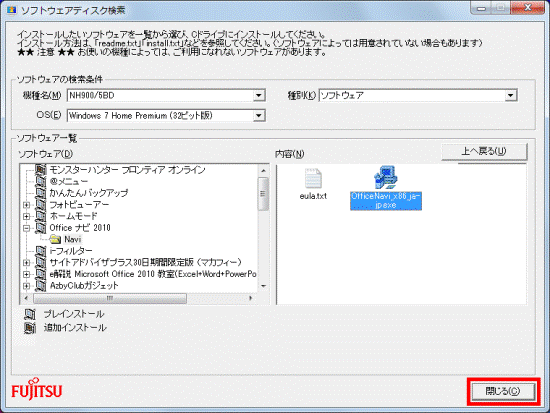Click the horizontal scrollbar right arrow
This screenshot has height=413, width=550.
pyautogui.click(x=250, y=298)
